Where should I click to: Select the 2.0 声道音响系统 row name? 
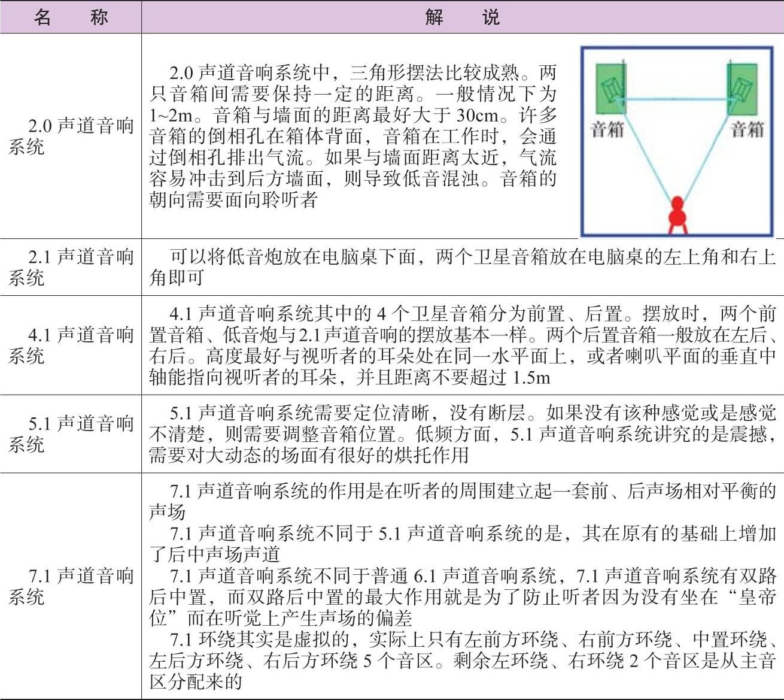[71, 136]
